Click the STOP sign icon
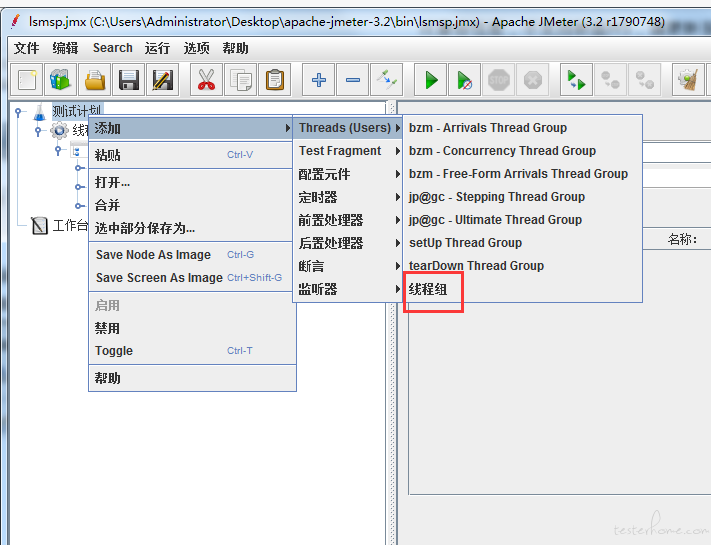The image size is (711, 545). 498,80
